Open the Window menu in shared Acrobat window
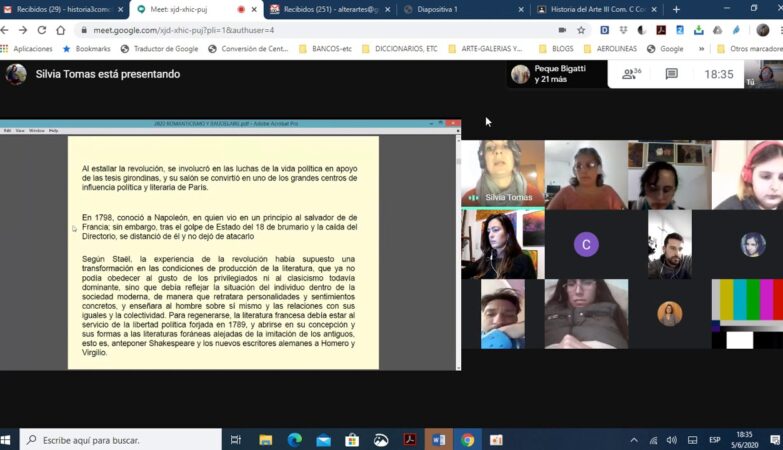Image resolution: width=783 pixels, height=450 pixels. click(x=36, y=131)
